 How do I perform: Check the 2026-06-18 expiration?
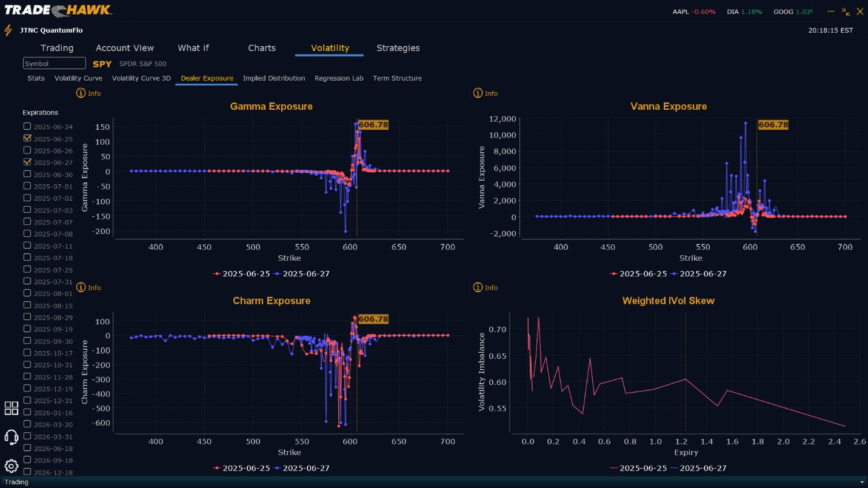coord(27,448)
